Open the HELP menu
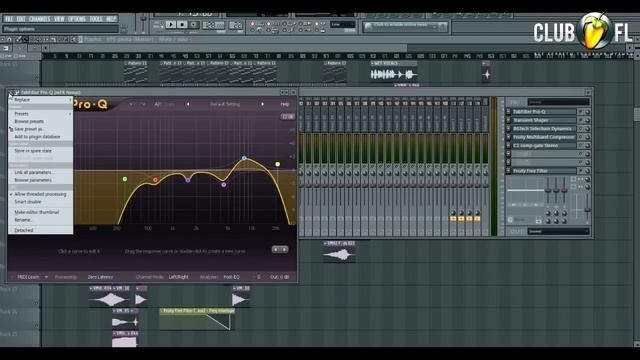This screenshot has height=360, width=640. [111, 19]
